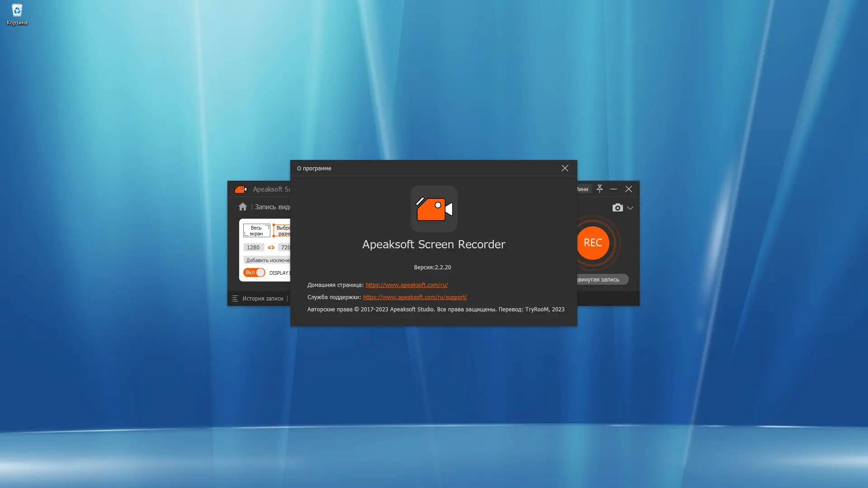Select the Весь экран capture mode icon
The height and width of the screenshot is (488, 868).
pyautogui.click(x=256, y=230)
